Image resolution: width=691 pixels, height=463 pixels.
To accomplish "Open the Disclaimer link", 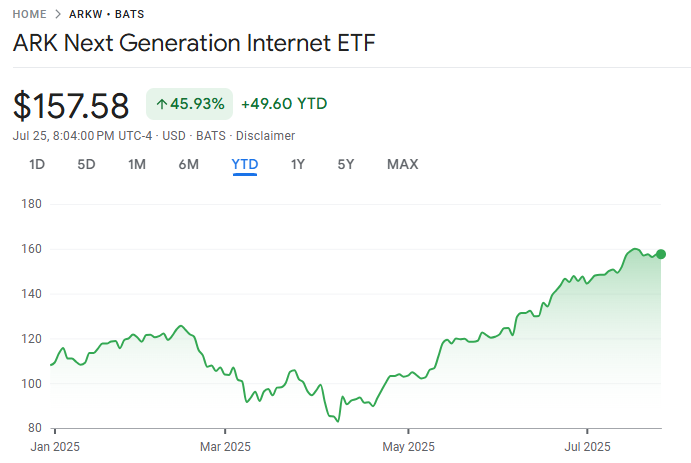I will click(266, 135).
